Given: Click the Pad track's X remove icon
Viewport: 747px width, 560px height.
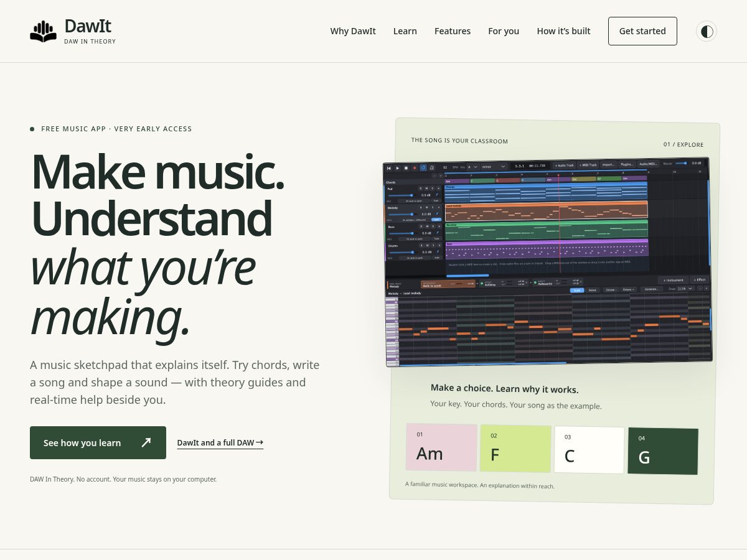Looking at the screenshot, I should tap(438, 189).
